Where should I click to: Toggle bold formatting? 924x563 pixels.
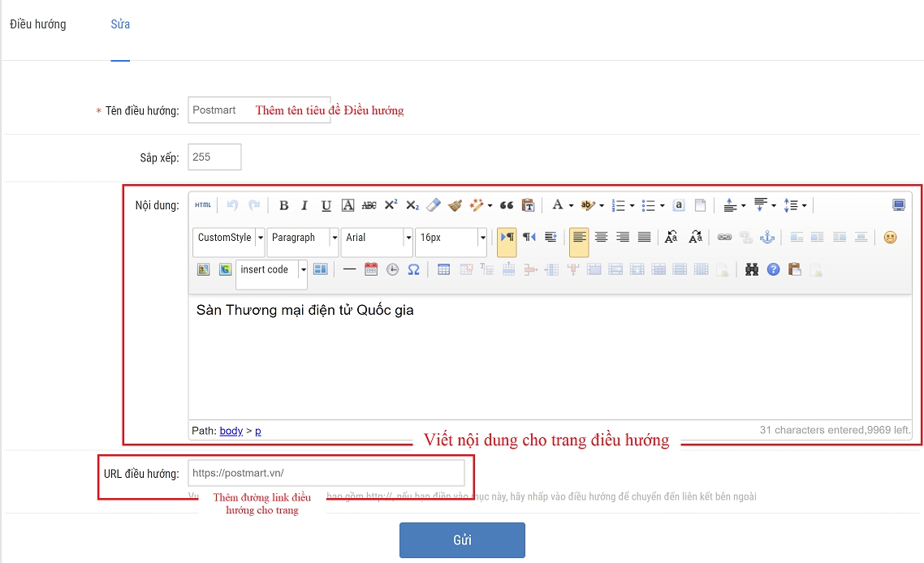284,205
